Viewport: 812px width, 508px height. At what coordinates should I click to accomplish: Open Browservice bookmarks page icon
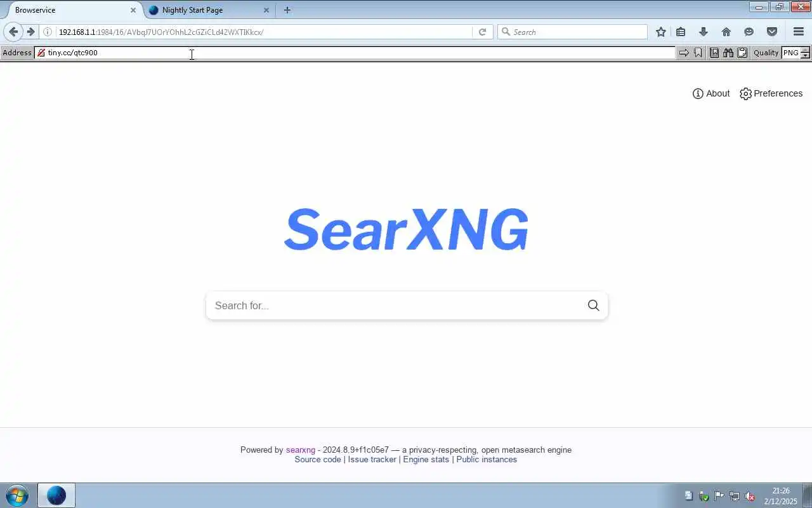pos(714,53)
